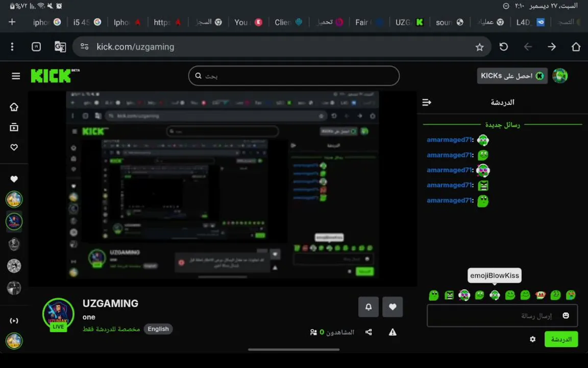The width and height of the screenshot is (588, 368).
Task: Collapse the chat panel with arrow icon
Action: (x=427, y=102)
